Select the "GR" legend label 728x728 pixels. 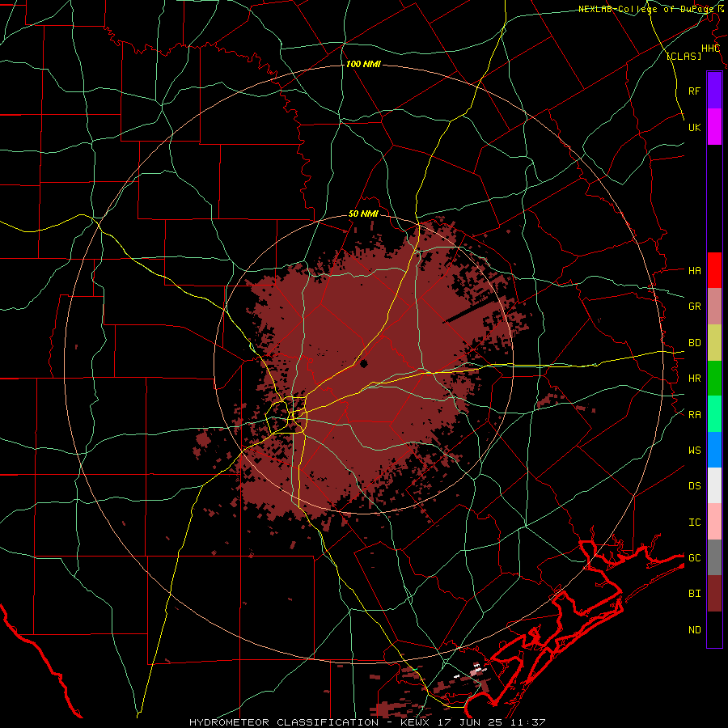click(694, 307)
